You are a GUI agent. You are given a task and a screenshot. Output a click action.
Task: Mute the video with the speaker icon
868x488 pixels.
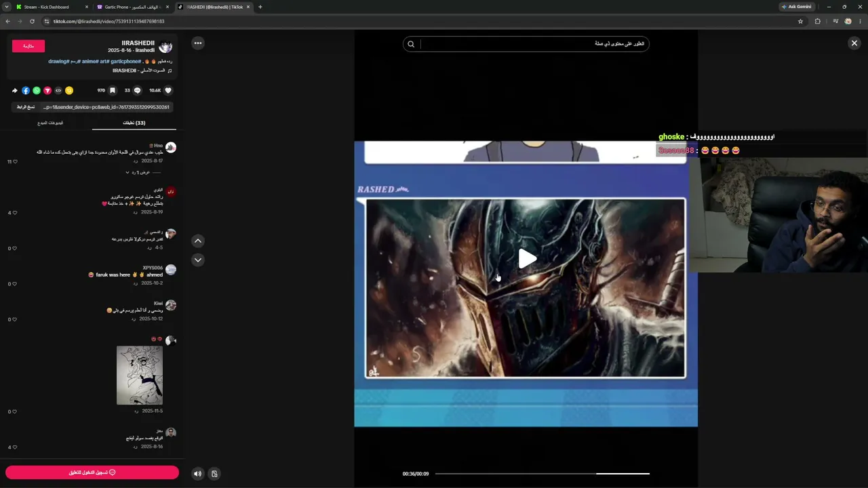[197, 474]
